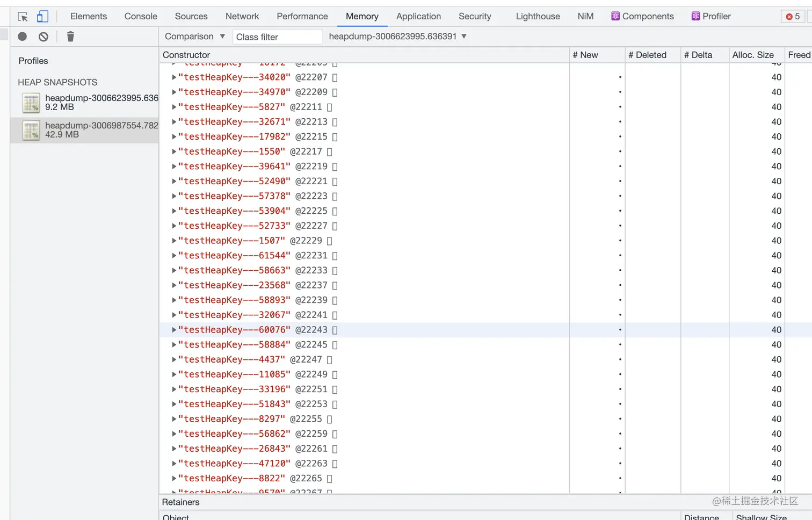Open the NiM tab
Viewport: 812px width, 520px height.
pyautogui.click(x=585, y=17)
